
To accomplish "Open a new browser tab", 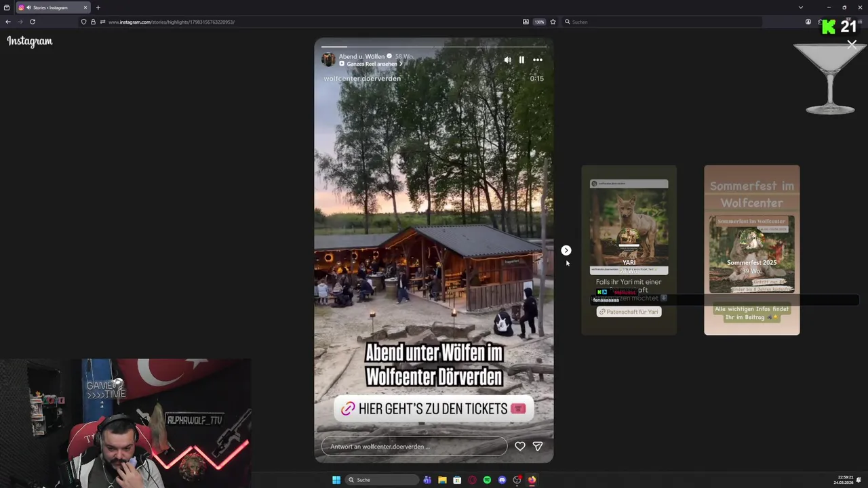I will (98, 7).
